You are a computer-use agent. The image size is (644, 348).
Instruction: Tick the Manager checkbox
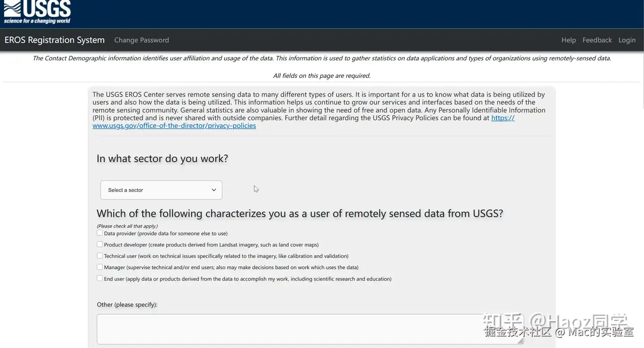pos(100,267)
